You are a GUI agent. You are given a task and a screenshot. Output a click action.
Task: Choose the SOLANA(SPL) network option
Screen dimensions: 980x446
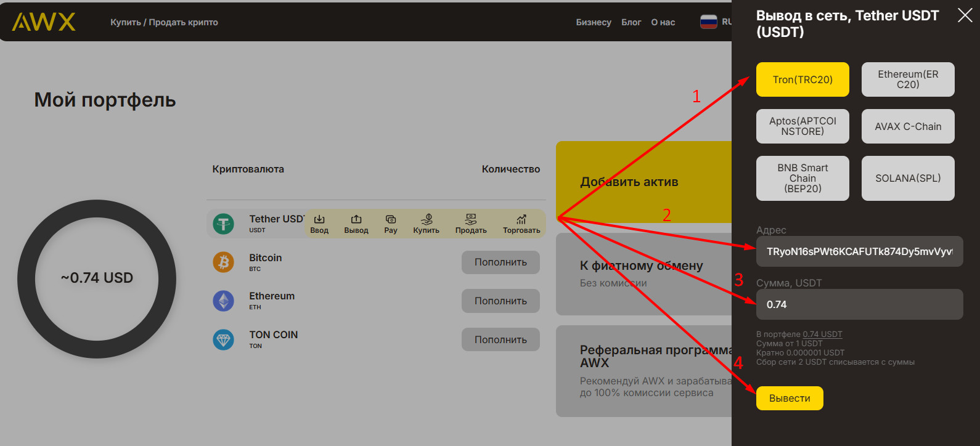pos(908,178)
